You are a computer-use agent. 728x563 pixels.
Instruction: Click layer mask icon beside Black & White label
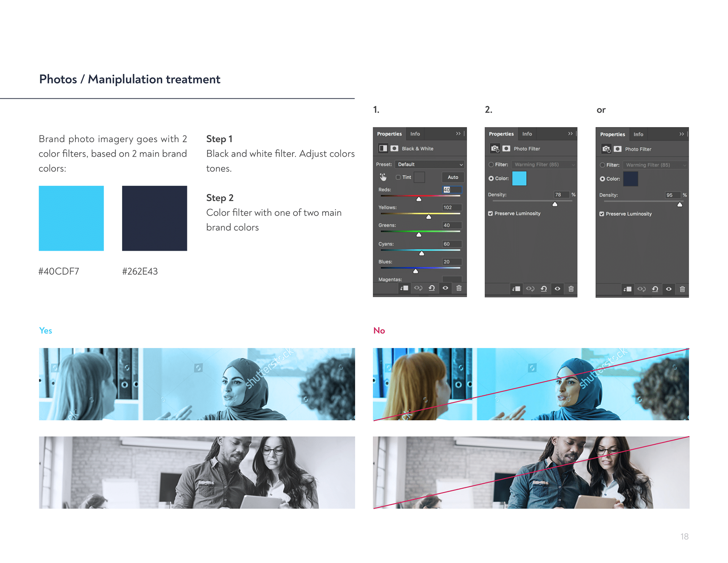point(394,148)
